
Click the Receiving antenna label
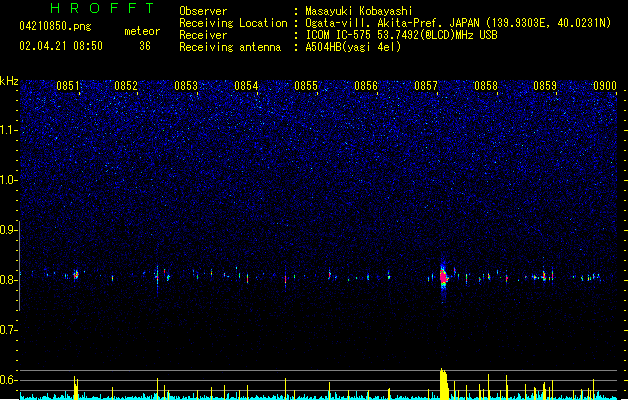point(230,47)
